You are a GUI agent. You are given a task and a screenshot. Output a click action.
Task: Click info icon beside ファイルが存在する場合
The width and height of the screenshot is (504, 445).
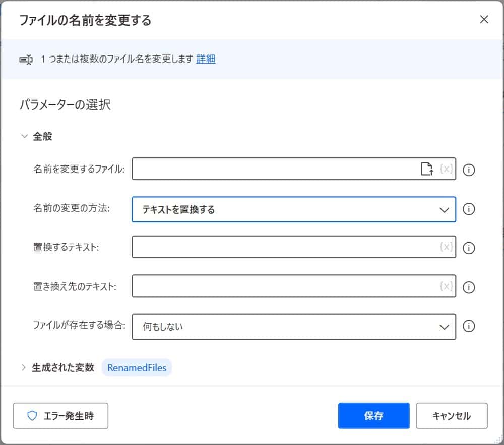click(469, 326)
